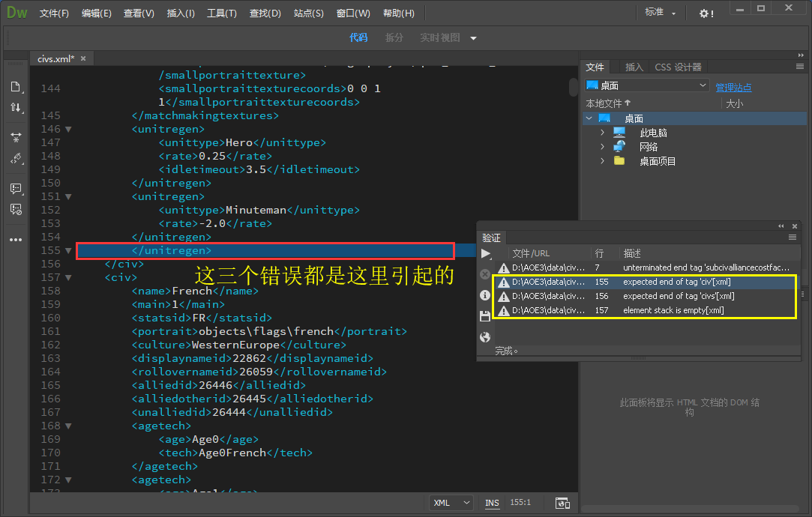Open the File Management up-down arrows icon
The width and height of the screenshot is (812, 517).
click(x=15, y=108)
